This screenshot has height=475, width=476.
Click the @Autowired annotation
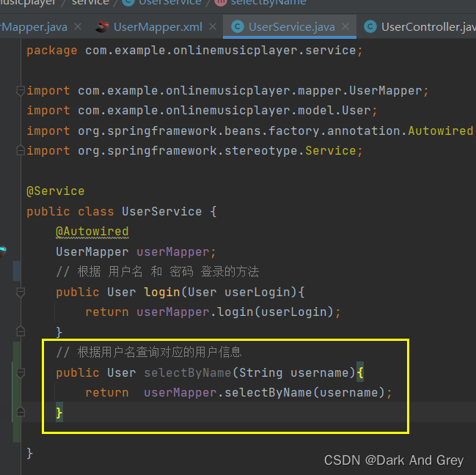tap(92, 232)
